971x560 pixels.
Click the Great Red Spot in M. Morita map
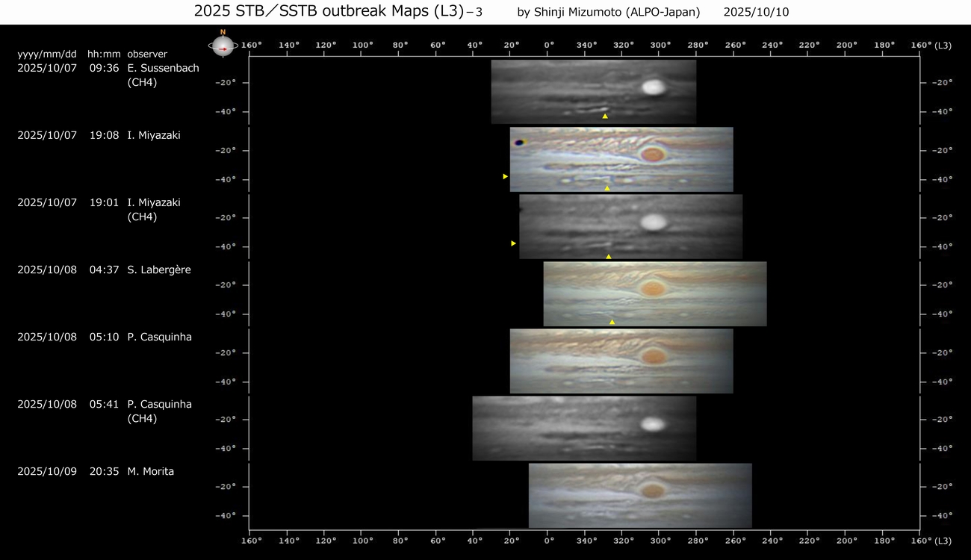coord(653,491)
